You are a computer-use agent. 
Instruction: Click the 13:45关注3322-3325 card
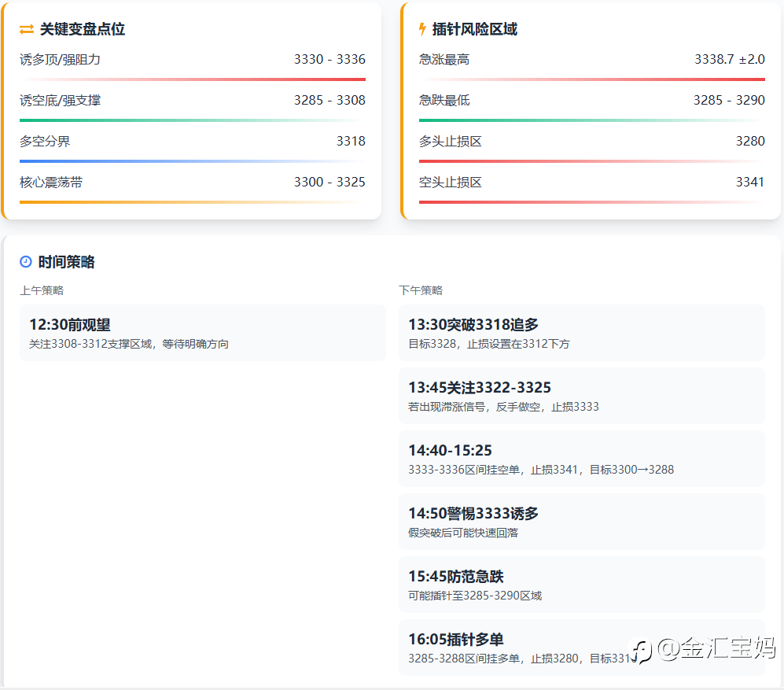click(x=581, y=396)
